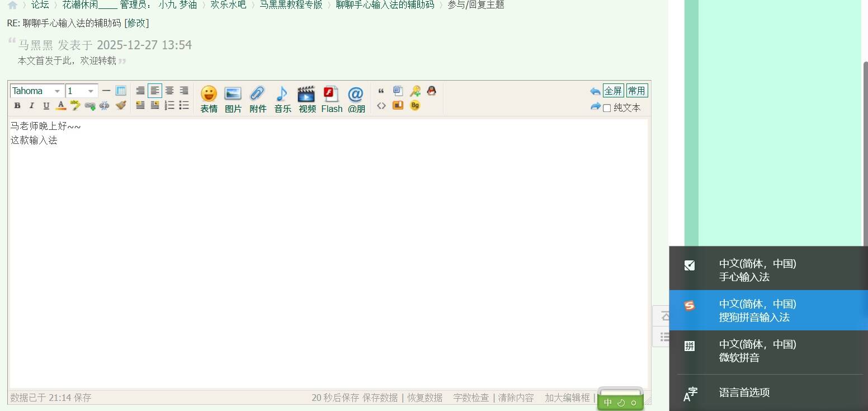Toggle 全屏 fullscreen editor mode
Image resolution: width=868 pixels, height=411 pixels.
(613, 91)
